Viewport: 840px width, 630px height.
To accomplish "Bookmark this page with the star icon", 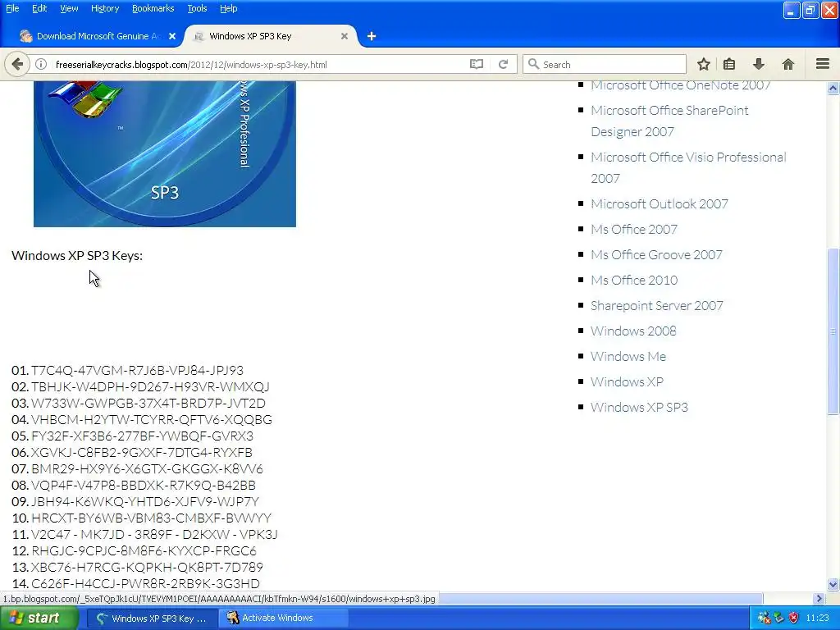I will point(703,64).
